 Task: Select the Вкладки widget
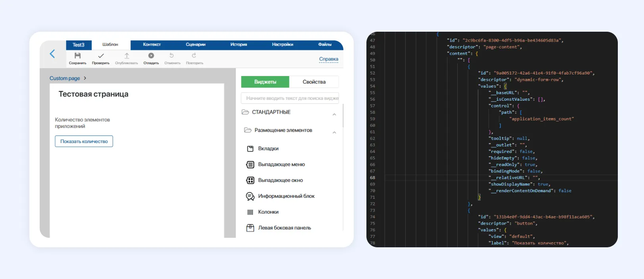coord(268,149)
